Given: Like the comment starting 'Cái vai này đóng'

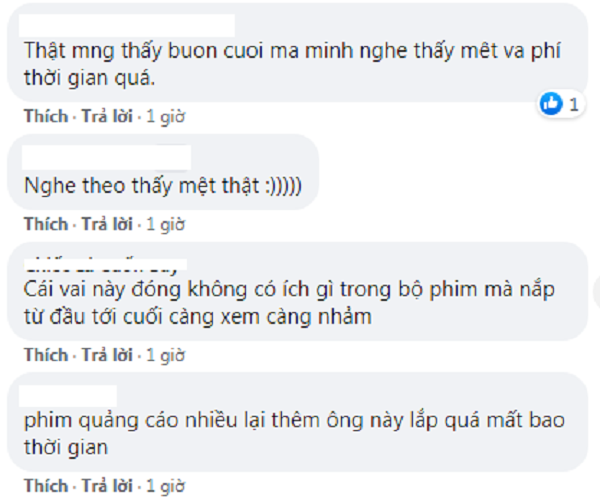Looking at the screenshot, I should tap(46, 355).
